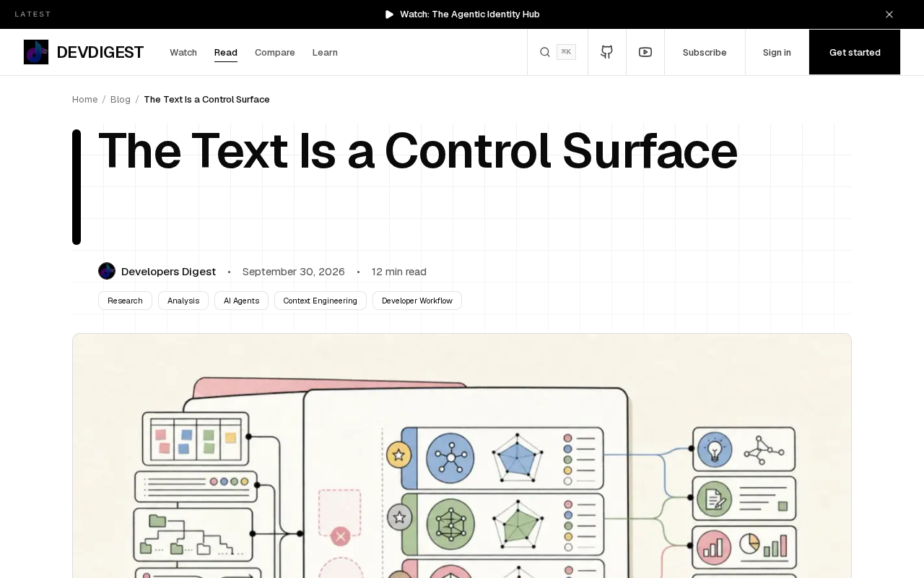This screenshot has width=924, height=578.
Task: Click the play icon in announcement bar
Action: coord(390,14)
